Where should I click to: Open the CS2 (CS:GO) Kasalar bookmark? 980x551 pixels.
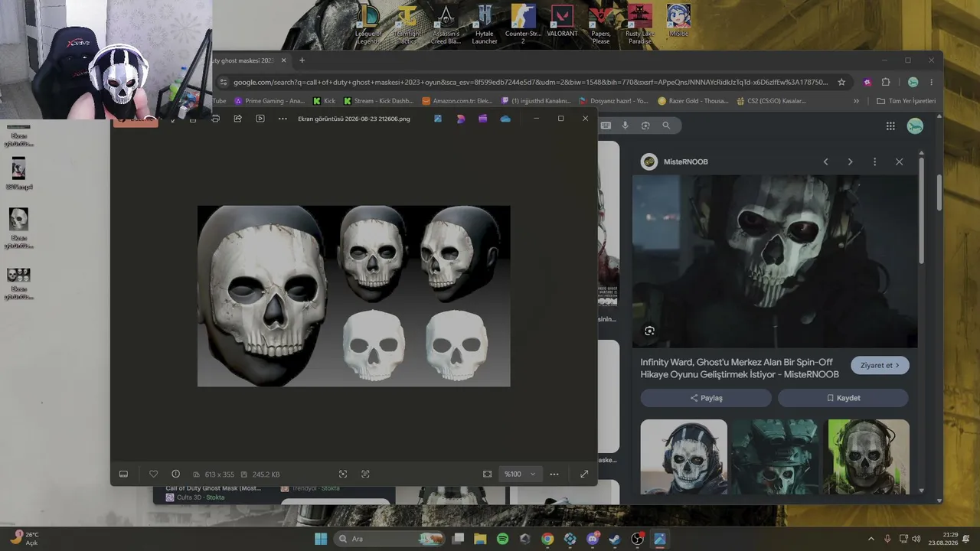tap(771, 101)
